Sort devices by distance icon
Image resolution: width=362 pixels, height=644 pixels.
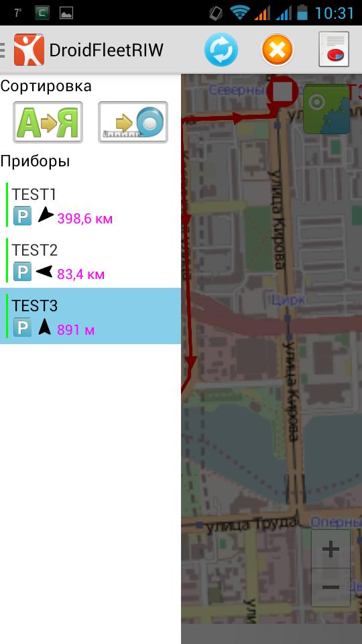tap(133, 122)
